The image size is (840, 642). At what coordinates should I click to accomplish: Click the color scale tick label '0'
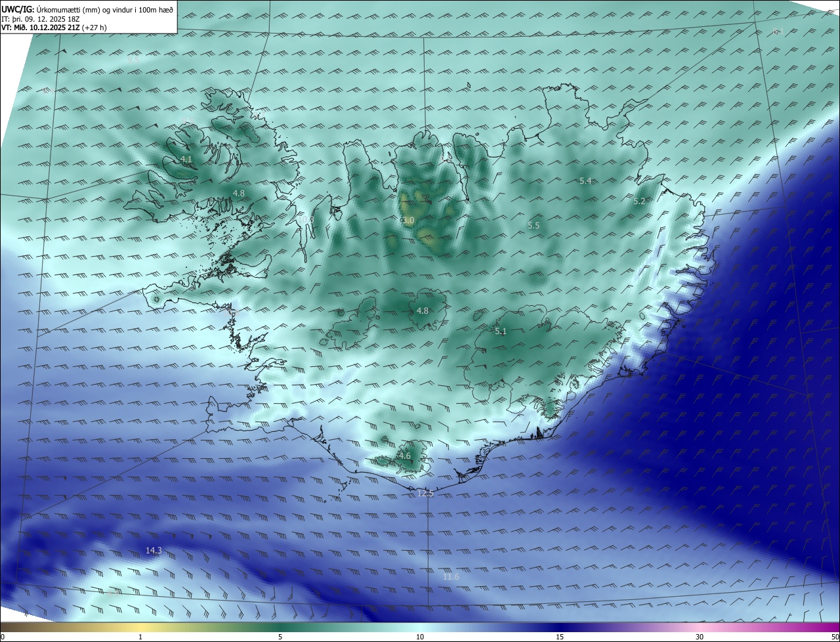click(x=3, y=637)
